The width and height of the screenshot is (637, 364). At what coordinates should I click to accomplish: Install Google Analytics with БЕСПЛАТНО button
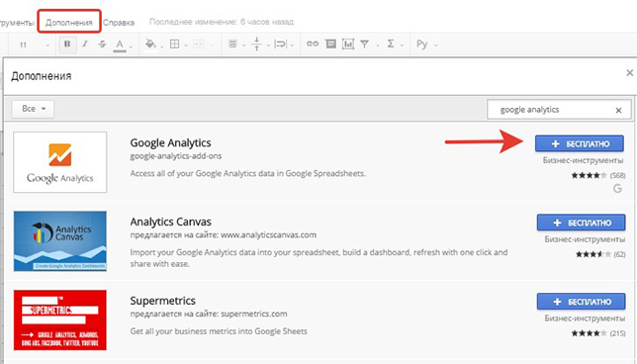click(x=580, y=143)
